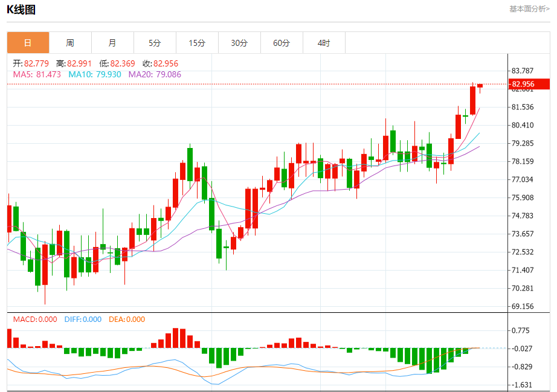The height and width of the screenshot is (392, 557).
Task: Click the 72.532 price axis label
Action: pos(523,252)
